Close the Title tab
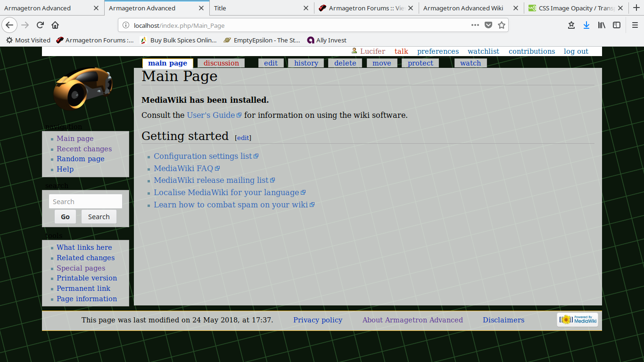644x362 pixels. 305,8
